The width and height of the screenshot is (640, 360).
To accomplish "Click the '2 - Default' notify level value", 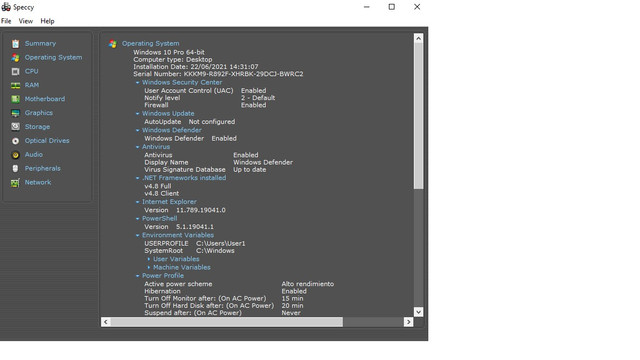I will pos(258,98).
